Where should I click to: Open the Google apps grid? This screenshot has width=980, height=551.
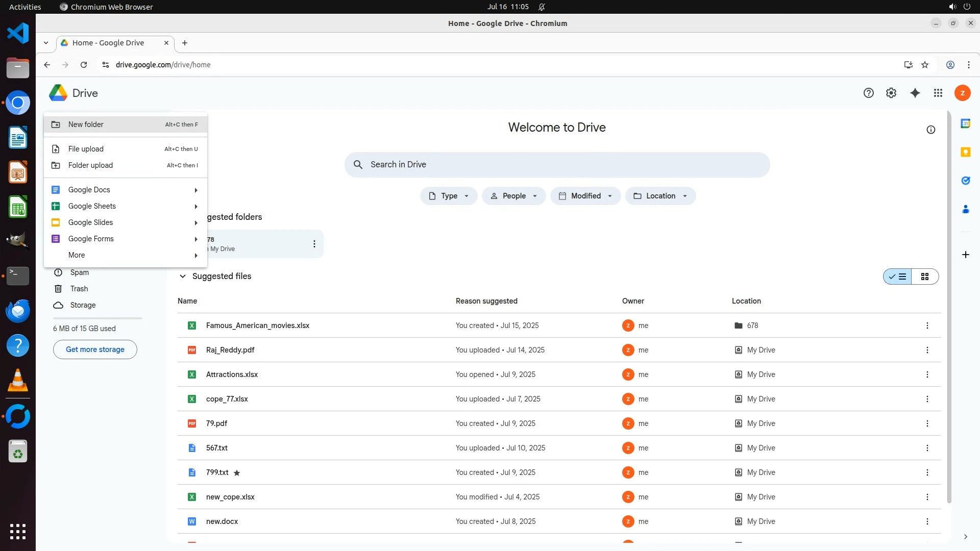938,93
